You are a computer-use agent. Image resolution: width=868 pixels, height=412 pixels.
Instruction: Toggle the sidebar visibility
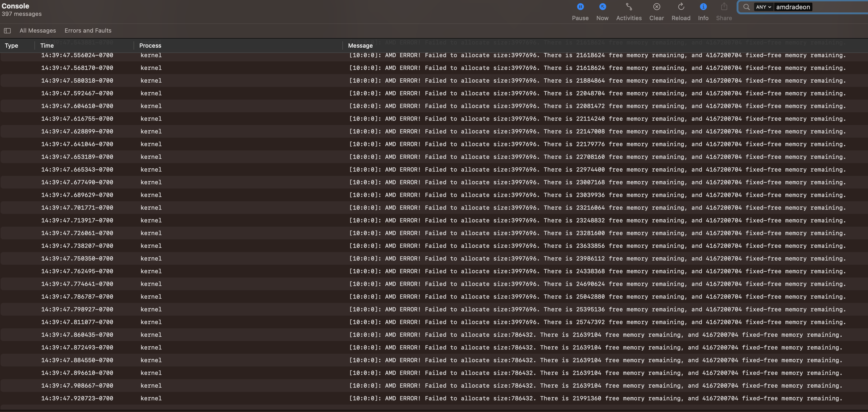tap(7, 30)
